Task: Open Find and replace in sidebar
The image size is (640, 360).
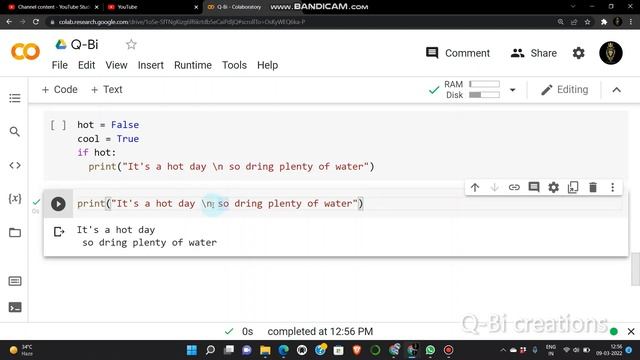Action: pyautogui.click(x=15, y=132)
